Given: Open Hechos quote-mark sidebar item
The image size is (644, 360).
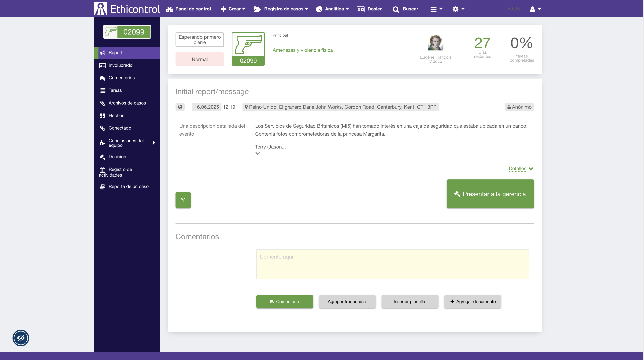Looking at the screenshot, I should coord(116,116).
